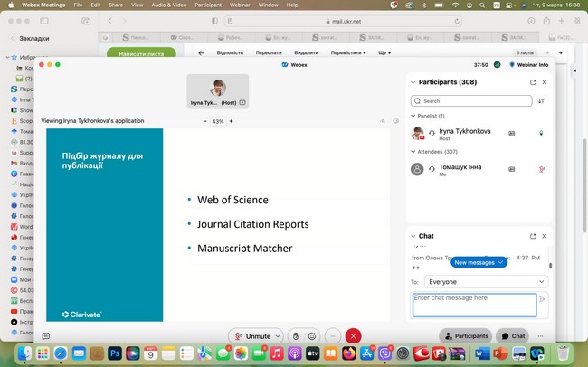Open Microsoft Word from the Dock
Image resolution: width=588 pixels, height=367 pixels.
482,353
